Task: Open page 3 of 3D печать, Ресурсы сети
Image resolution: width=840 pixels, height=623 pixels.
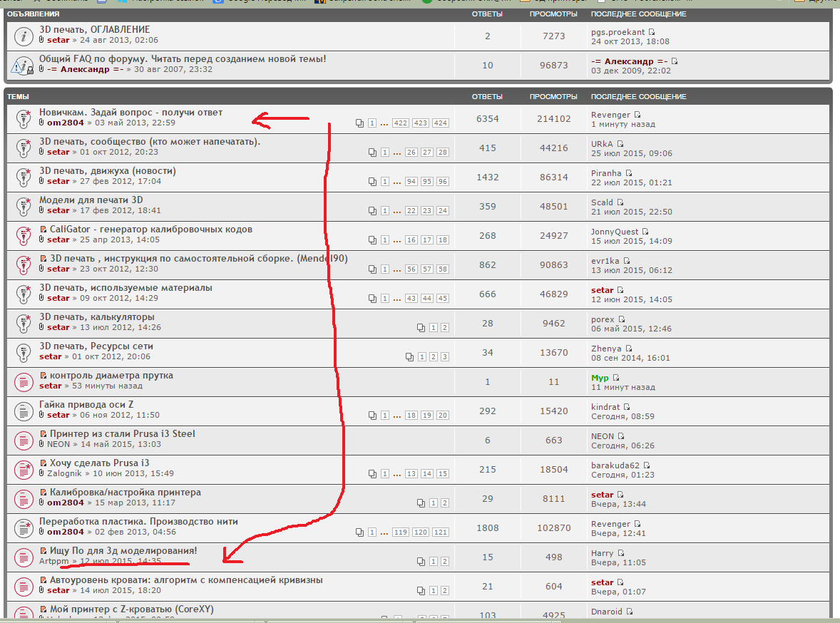Action: pyautogui.click(x=445, y=357)
